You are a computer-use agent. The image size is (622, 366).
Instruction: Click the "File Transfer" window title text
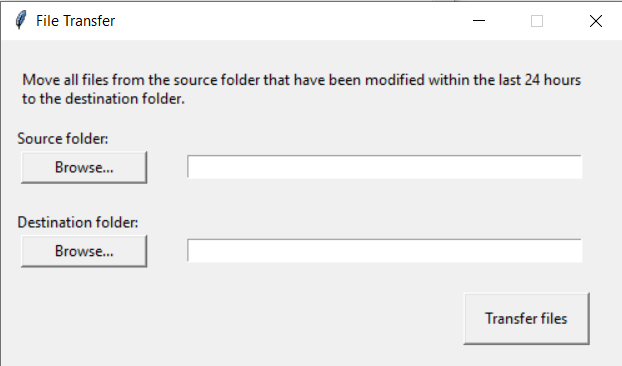(75, 21)
